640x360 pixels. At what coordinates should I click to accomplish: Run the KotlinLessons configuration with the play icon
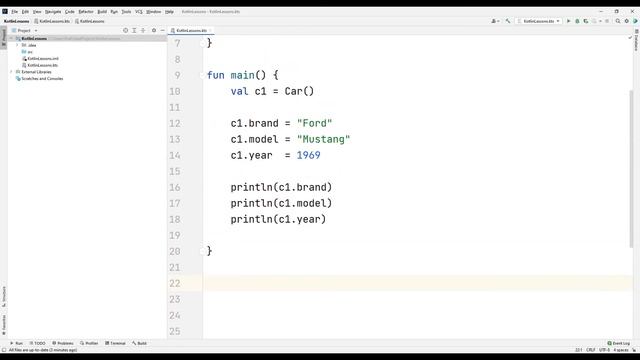(x=568, y=21)
